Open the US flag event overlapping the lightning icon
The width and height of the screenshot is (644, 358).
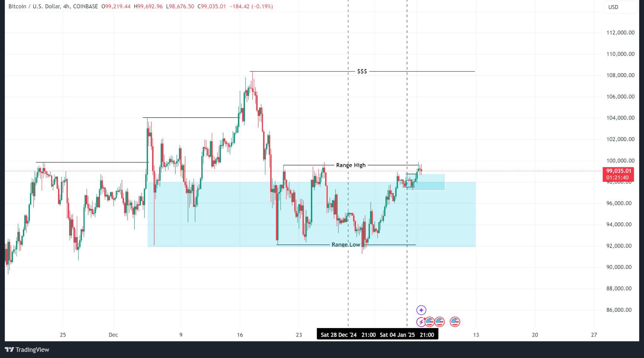tap(430, 322)
